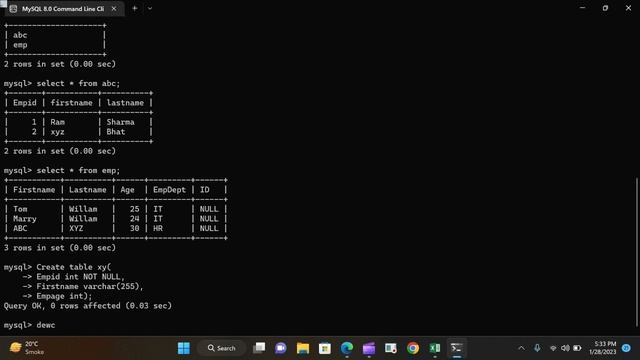The width and height of the screenshot is (640, 360).
Task: Open the Wi-Fi network tray icon
Action: [553, 348]
